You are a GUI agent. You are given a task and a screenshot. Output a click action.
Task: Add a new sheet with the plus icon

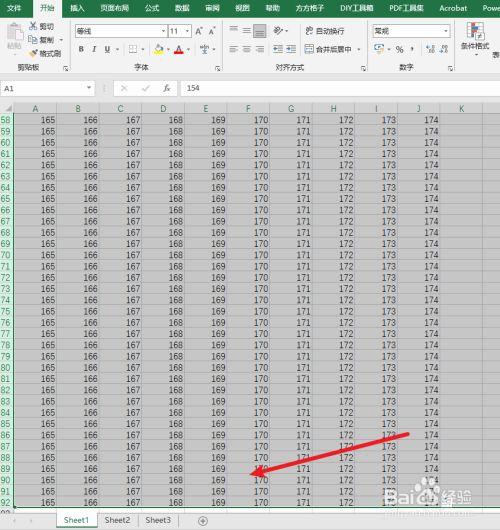[203, 521]
